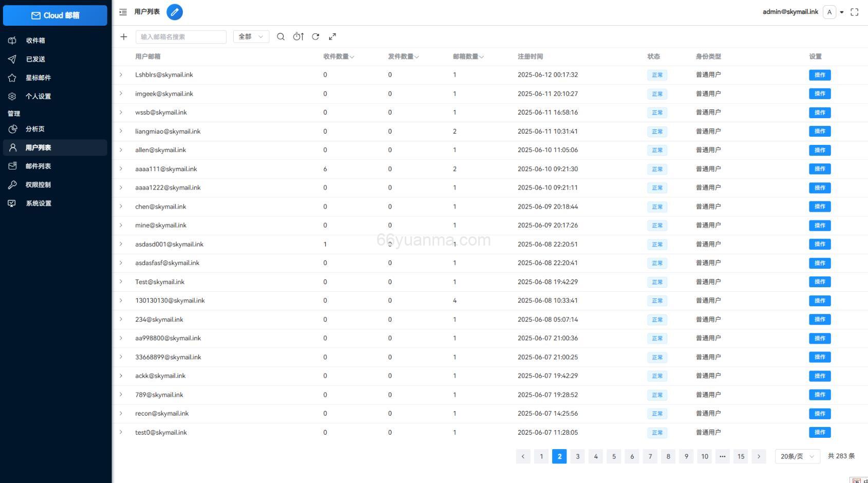Screen dimensions: 868x483
Task: Open the 20条/页 page size dropdown
Action: click(797, 456)
